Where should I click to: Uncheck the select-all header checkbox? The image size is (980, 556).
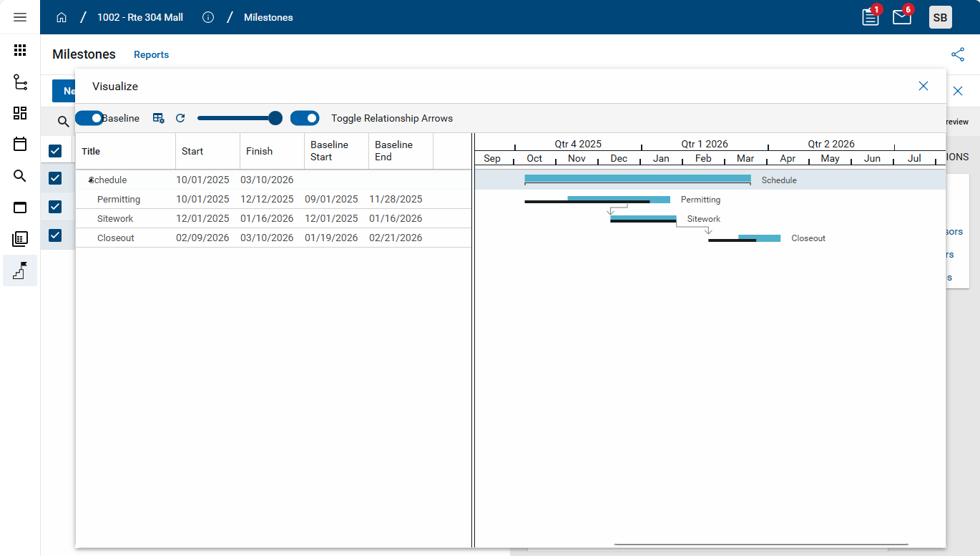click(55, 150)
